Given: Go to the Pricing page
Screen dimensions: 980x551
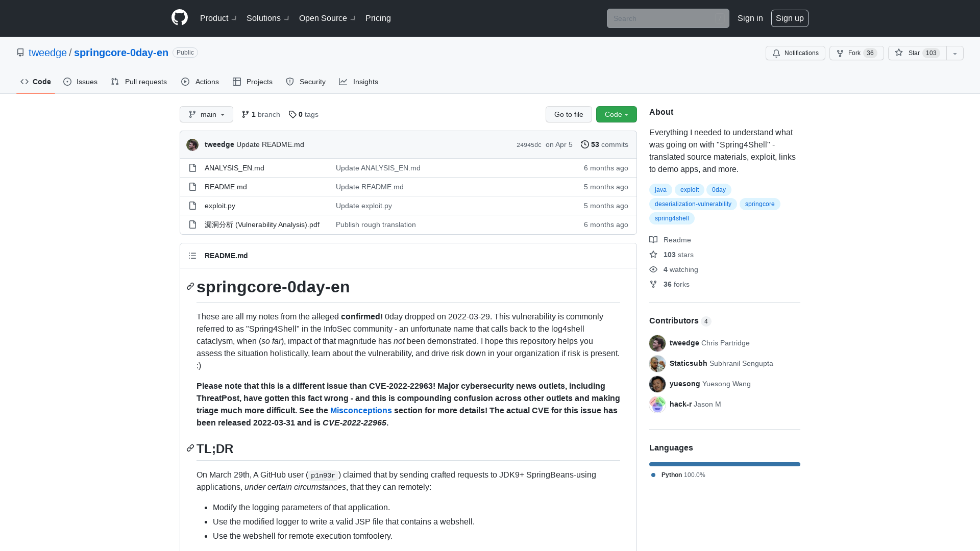Looking at the screenshot, I should (378, 18).
